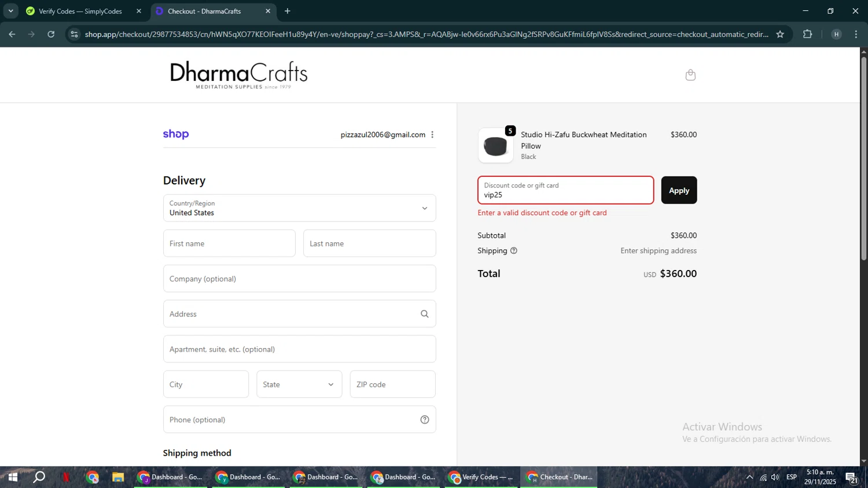The height and width of the screenshot is (488, 868).
Task: Reload the checkout page
Action: (51, 34)
